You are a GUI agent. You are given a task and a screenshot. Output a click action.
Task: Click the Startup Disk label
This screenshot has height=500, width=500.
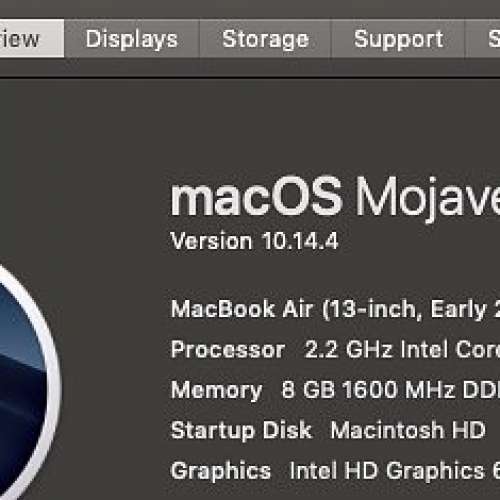tap(241, 431)
